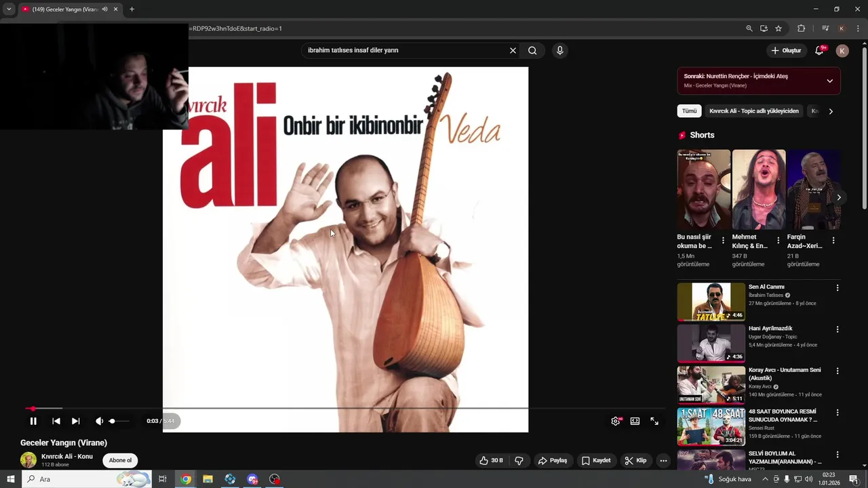Open YouTube notifications bell
868x488 pixels.
pos(819,50)
